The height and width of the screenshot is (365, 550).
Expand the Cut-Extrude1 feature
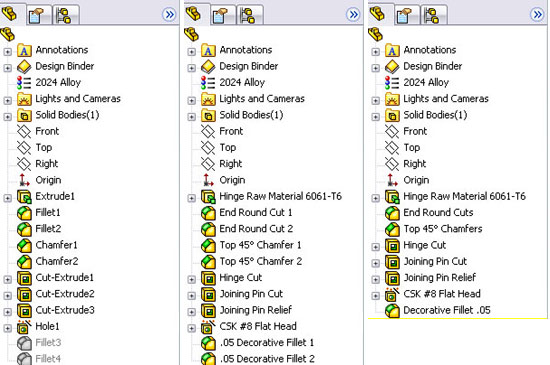(x=7, y=279)
